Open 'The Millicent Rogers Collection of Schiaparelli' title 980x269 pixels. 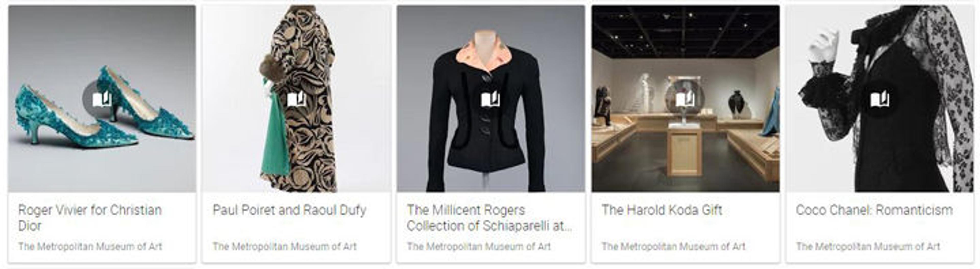[x=489, y=218]
